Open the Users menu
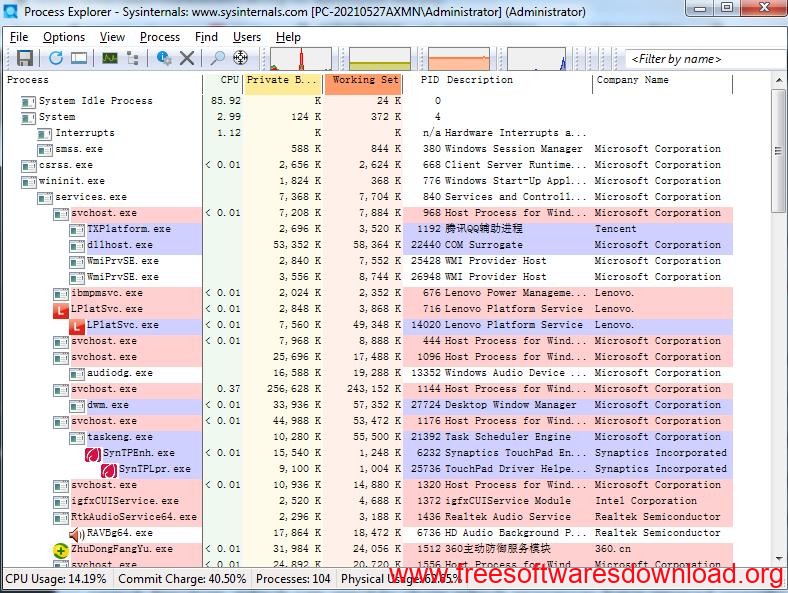788x593 pixels. (x=247, y=37)
